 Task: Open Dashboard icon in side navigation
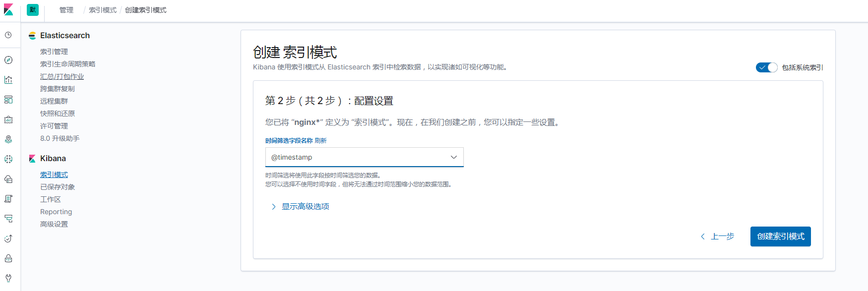8,100
